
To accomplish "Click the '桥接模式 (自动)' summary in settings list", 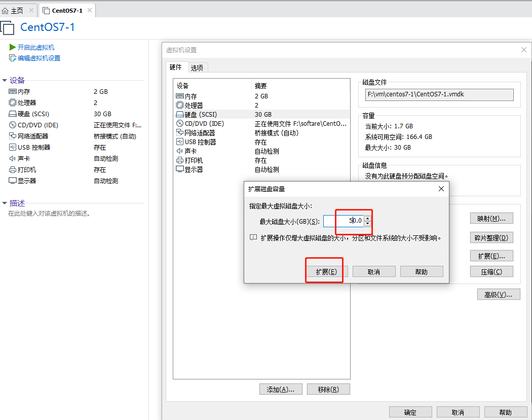I will (x=277, y=133).
